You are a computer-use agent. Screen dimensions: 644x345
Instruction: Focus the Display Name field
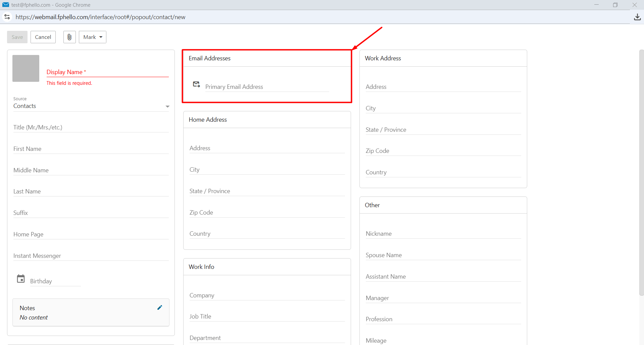tap(107, 72)
